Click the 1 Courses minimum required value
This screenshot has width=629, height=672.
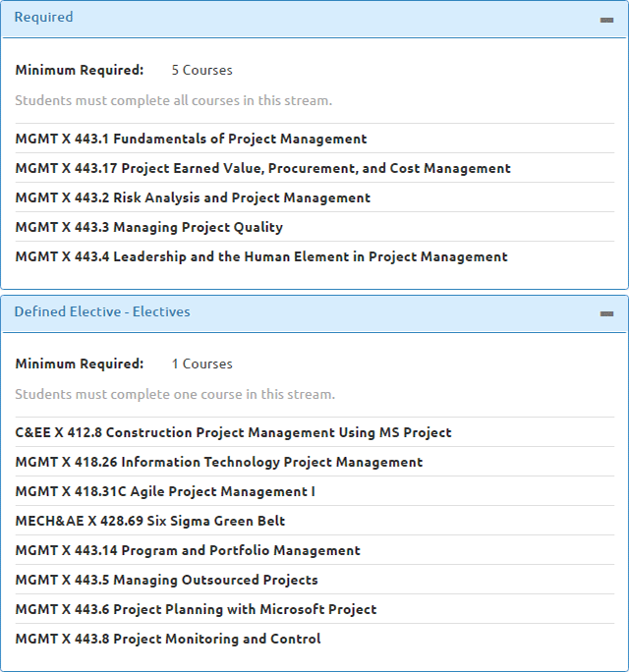(x=201, y=364)
